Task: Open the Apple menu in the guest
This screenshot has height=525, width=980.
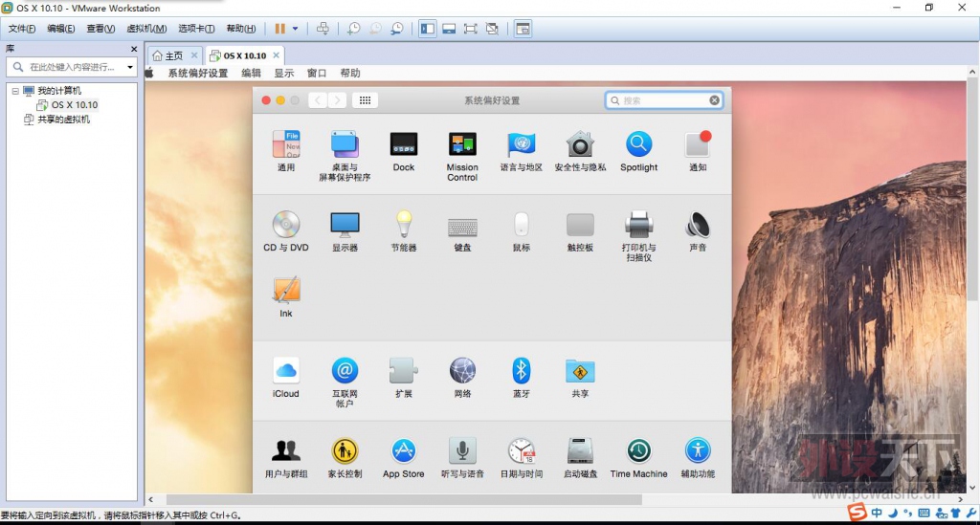Action: click(149, 73)
